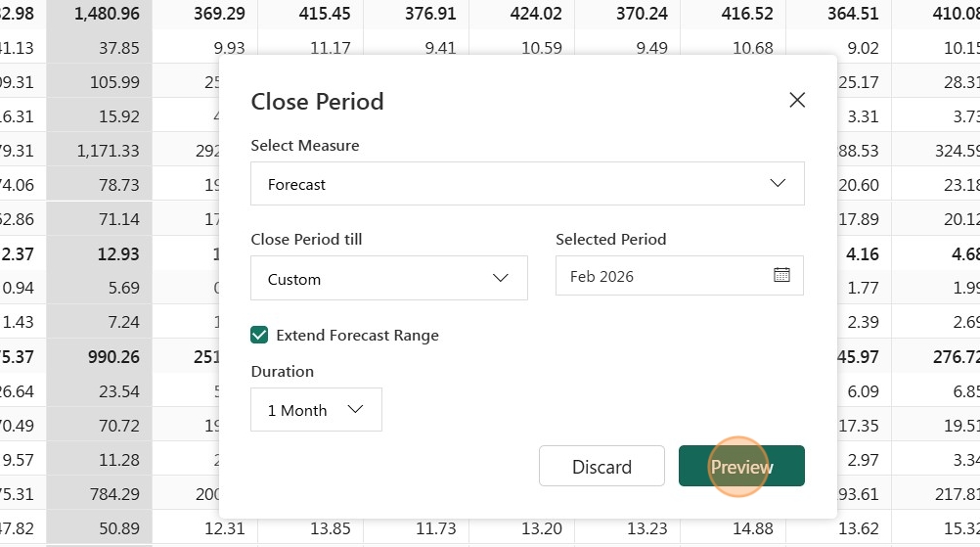Uncheck Extend Forecast Range checkbox
The width and height of the screenshot is (980, 547).
pyautogui.click(x=259, y=335)
